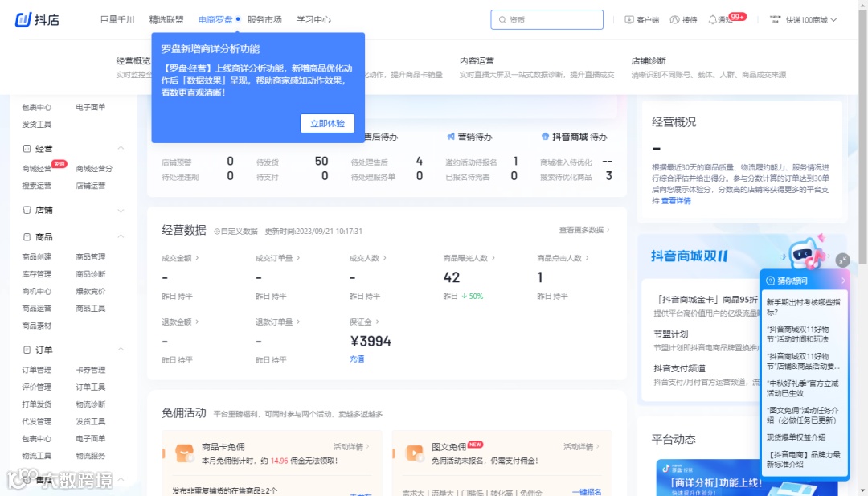Open 节盟计划 entry
Viewport: 868px width, 496px height.
671,334
